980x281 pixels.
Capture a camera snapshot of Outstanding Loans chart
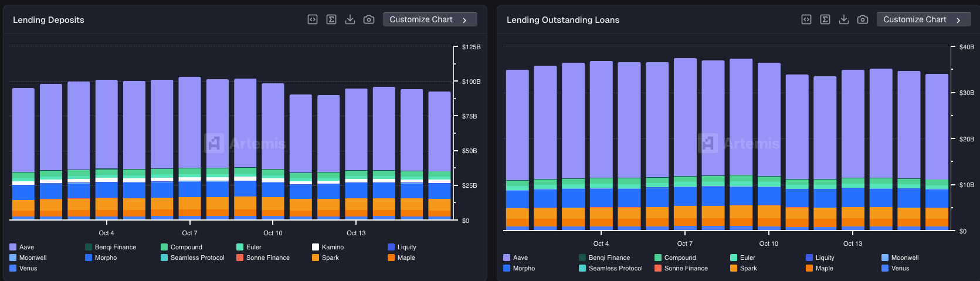click(863, 19)
